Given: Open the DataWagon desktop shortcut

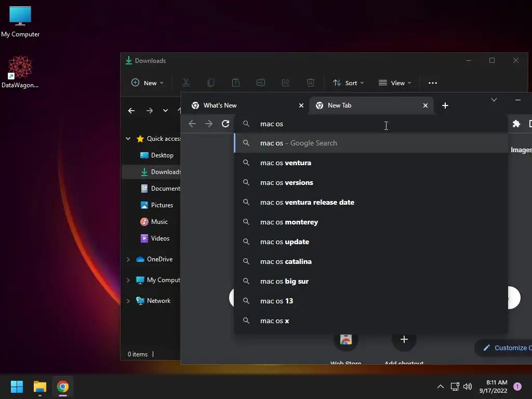Looking at the screenshot, I should [x=20, y=72].
